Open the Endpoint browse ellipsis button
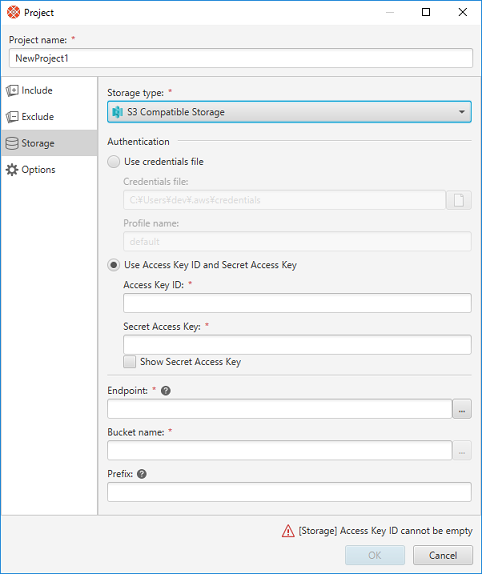The image size is (482, 574). point(462,409)
